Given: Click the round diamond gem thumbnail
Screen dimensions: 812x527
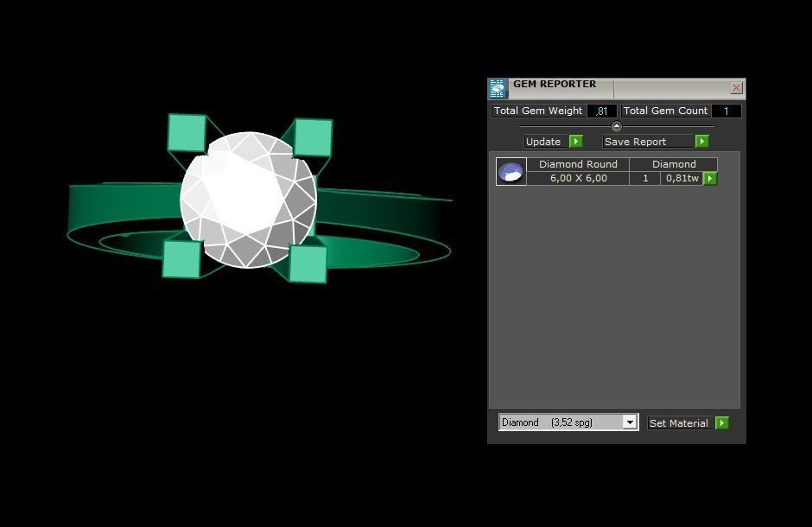Looking at the screenshot, I should coord(511,171).
